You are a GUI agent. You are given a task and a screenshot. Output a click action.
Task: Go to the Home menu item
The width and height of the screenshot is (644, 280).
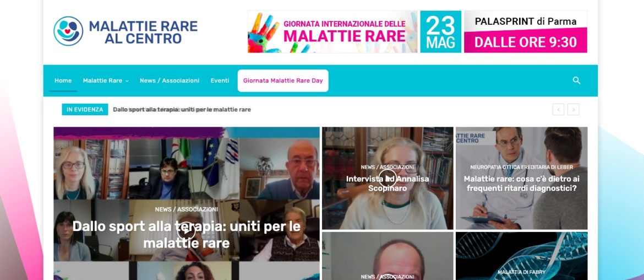click(x=63, y=80)
